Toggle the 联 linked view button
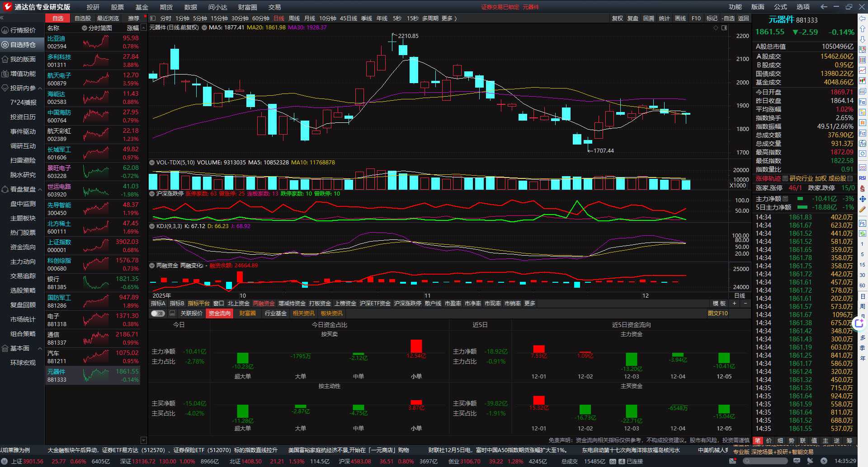 (803, 440)
